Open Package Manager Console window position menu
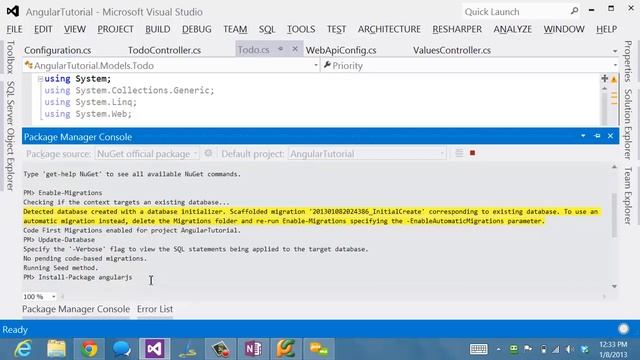 583,136
